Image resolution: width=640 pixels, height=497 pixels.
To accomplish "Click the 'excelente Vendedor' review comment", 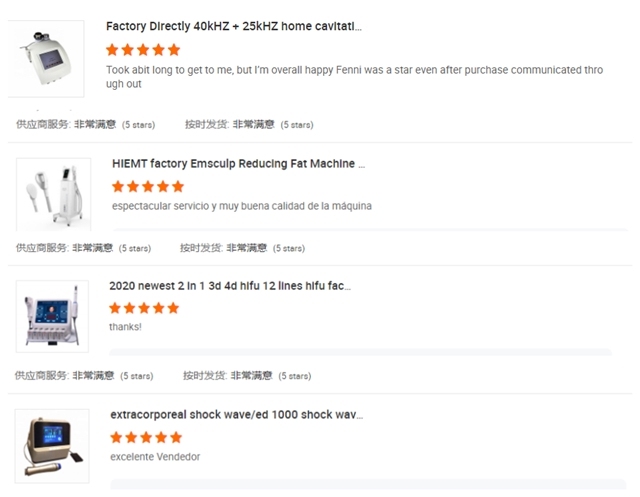I will pos(155,457).
